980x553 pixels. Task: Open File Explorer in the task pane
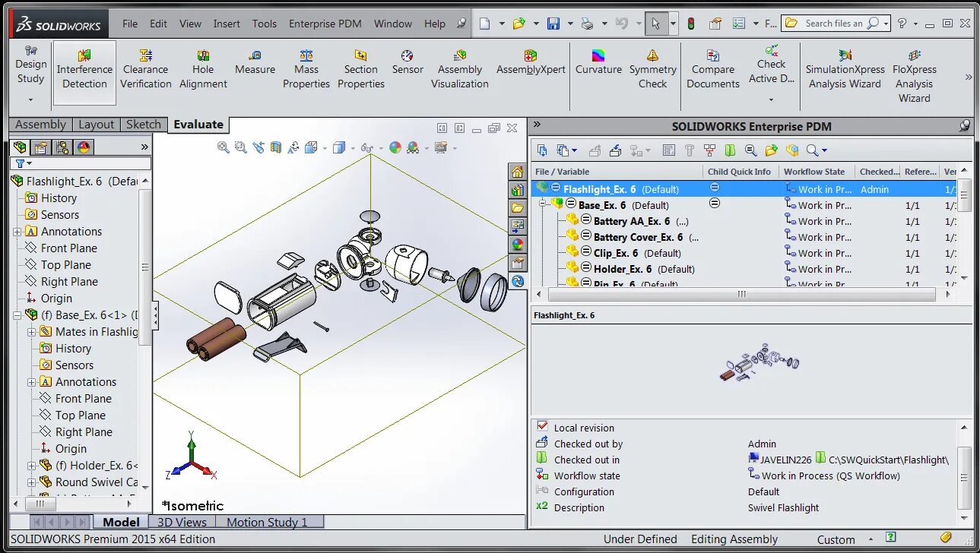[518, 208]
